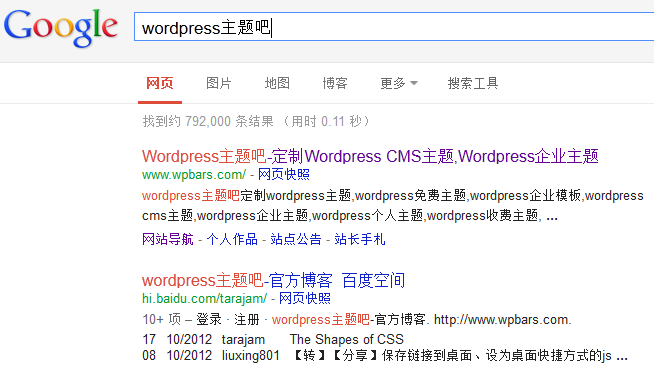Open the 站点公告 sitelink
Viewport: 654px width, 369px height.
click(x=296, y=239)
